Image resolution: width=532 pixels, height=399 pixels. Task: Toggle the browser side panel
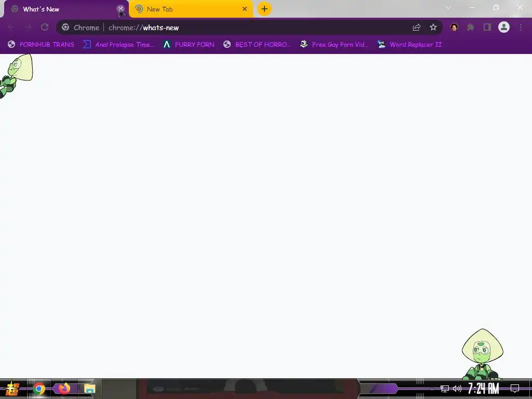[487, 27]
